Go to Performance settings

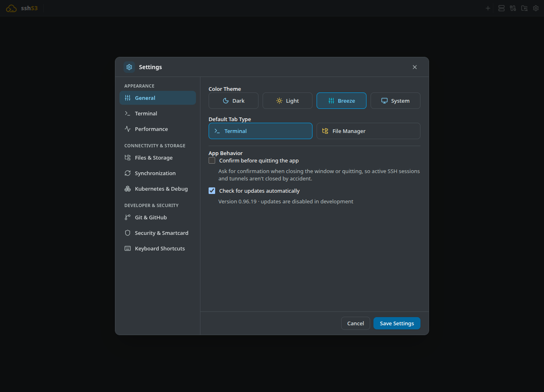(157, 129)
